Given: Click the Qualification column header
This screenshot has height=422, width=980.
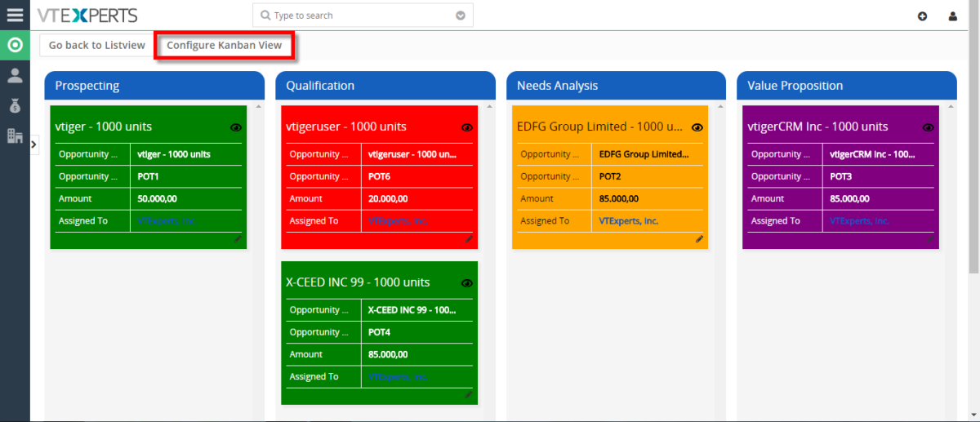Looking at the screenshot, I should click(x=385, y=86).
